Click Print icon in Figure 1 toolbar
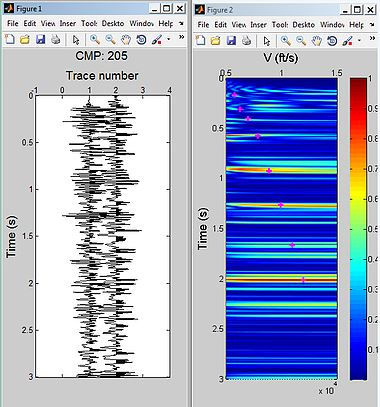This screenshot has width=380, height=407. coord(55,40)
